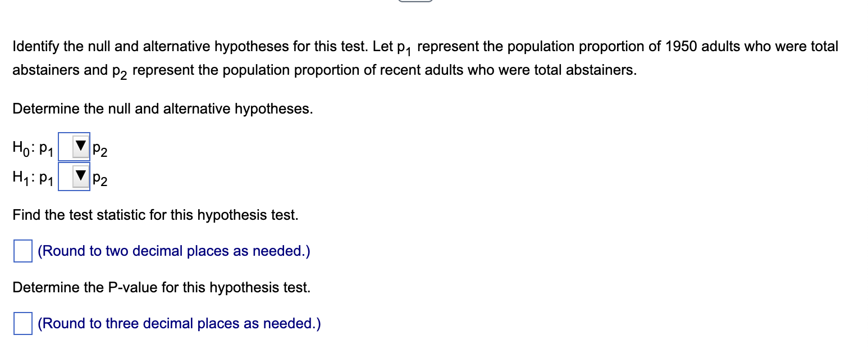868x353 pixels.
Task: Click the 'Find the test statistic' heading
Action: [155, 215]
